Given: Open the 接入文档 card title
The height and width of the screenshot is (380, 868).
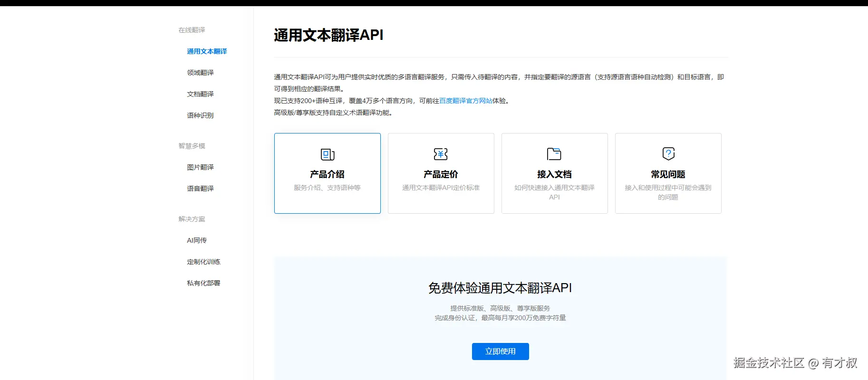Looking at the screenshot, I should click(554, 174).
